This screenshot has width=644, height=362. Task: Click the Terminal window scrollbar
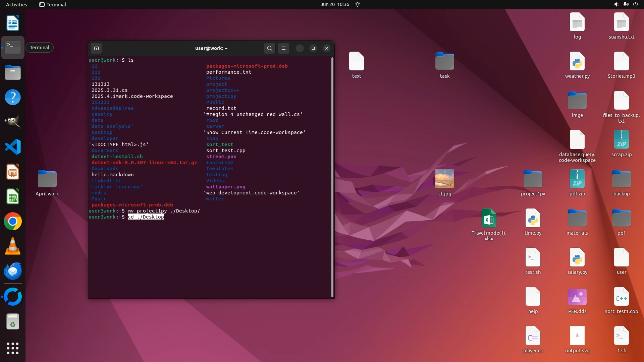click(332, 177)
